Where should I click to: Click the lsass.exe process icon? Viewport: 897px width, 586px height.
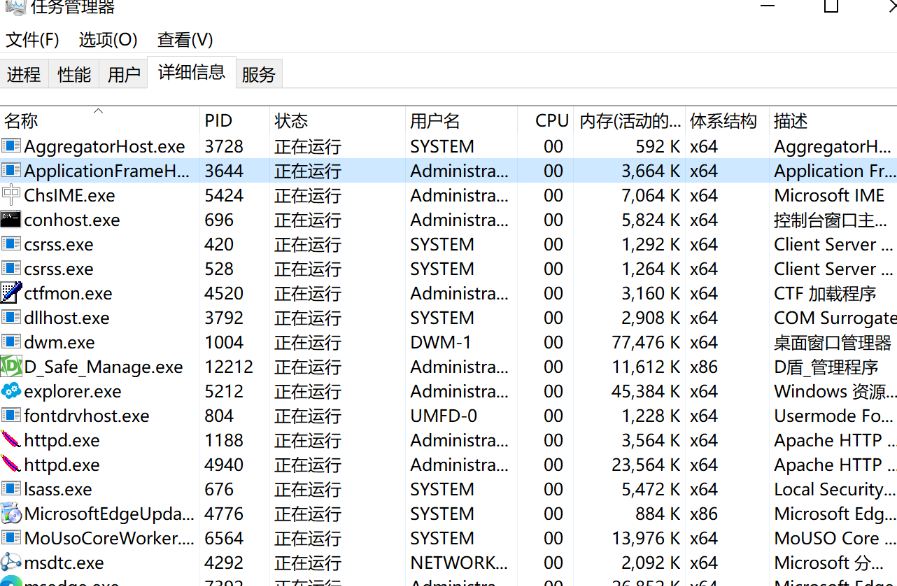click(x=11, y=489)
